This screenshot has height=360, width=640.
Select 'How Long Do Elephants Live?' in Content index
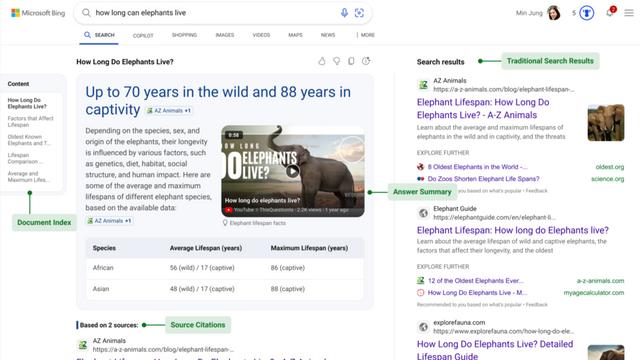[x=27, y=103]
